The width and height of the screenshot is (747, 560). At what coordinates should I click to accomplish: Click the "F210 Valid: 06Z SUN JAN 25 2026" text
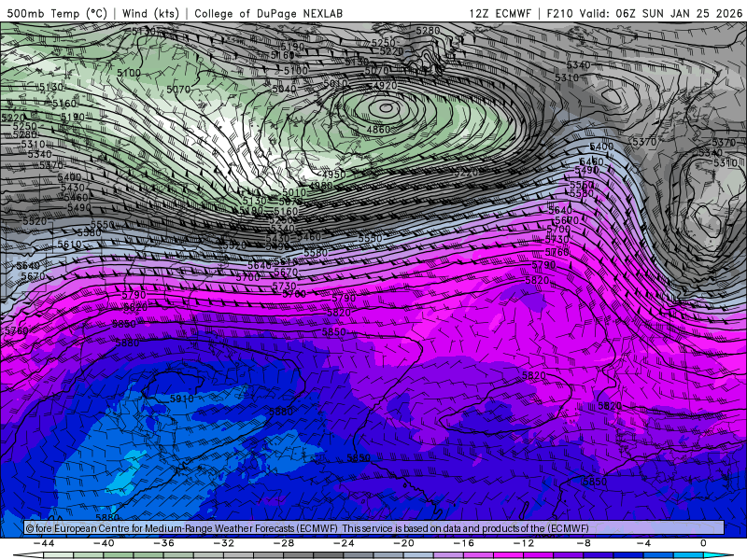644,13
